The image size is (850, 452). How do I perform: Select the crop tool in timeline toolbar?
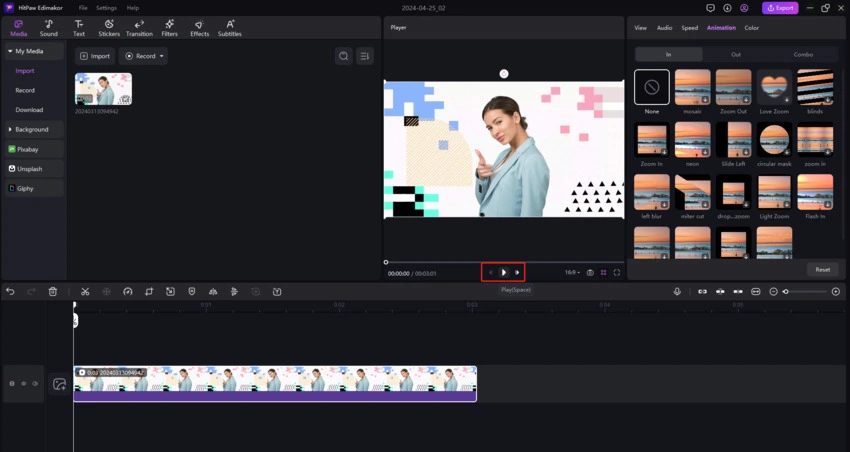point(149,292)
